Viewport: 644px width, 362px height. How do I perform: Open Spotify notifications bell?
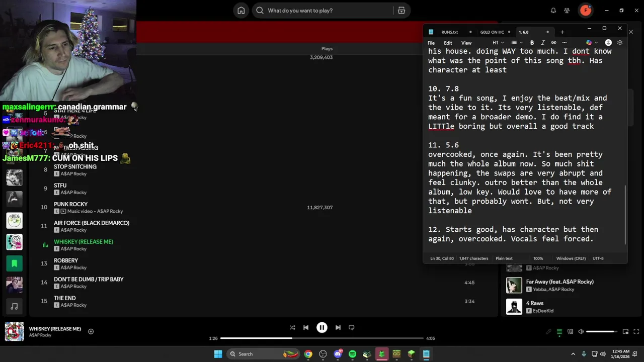pyautogui.click(x=553, y=11)
